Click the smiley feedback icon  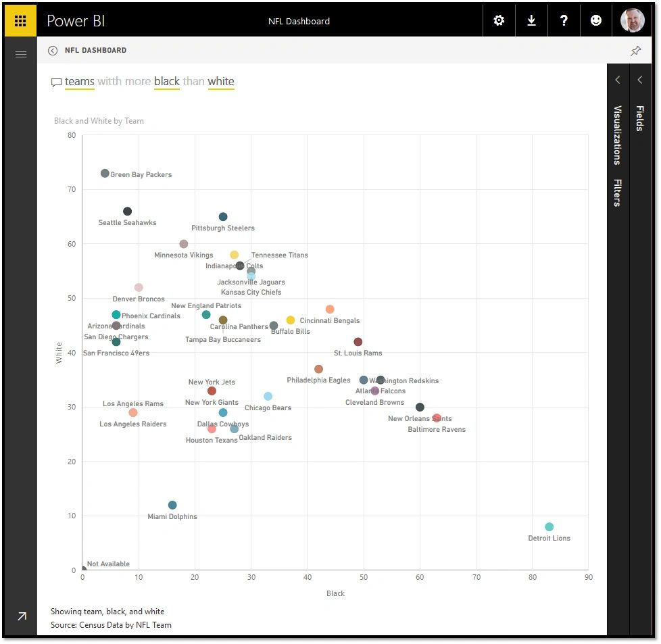596,20
